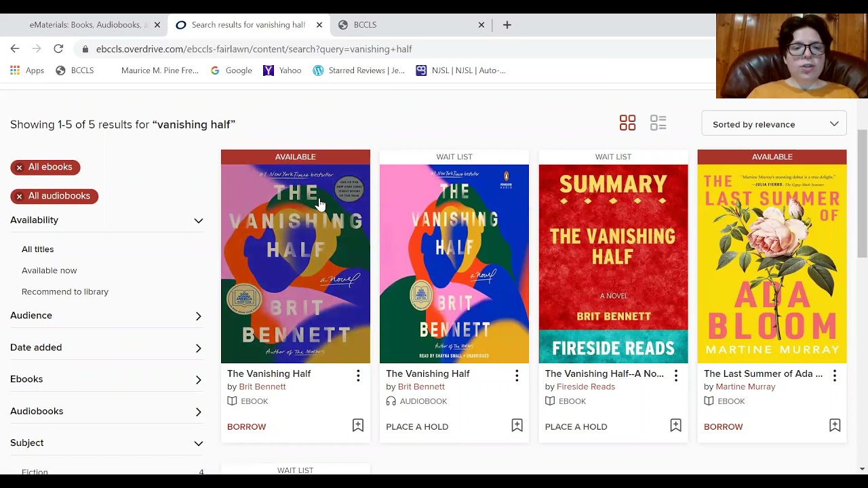
Task: Click The Vanishing Half ebook cover image
Action: [x=296, y=264]
